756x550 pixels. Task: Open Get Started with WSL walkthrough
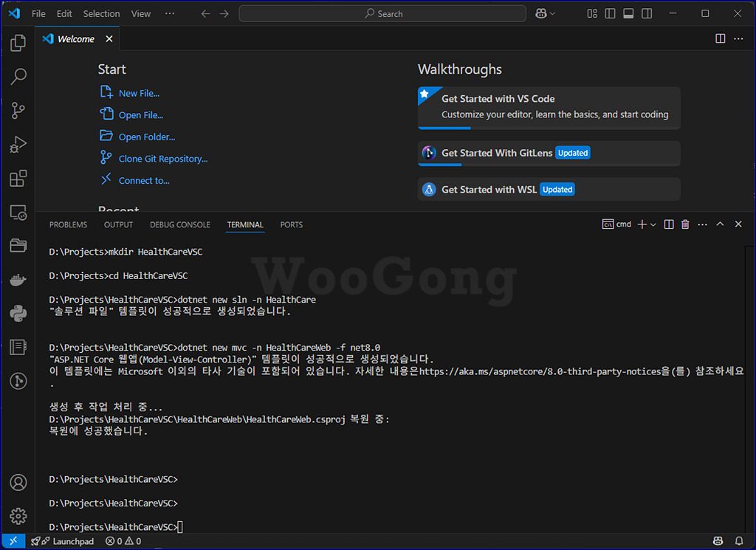tap(549, 190)
